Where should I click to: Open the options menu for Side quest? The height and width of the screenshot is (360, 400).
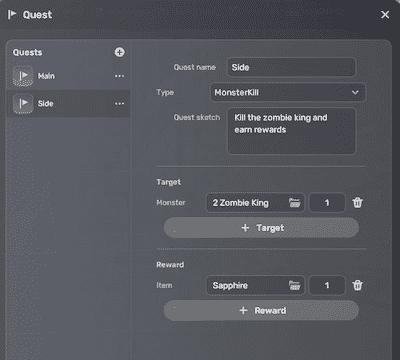click(x=119, y=104)
